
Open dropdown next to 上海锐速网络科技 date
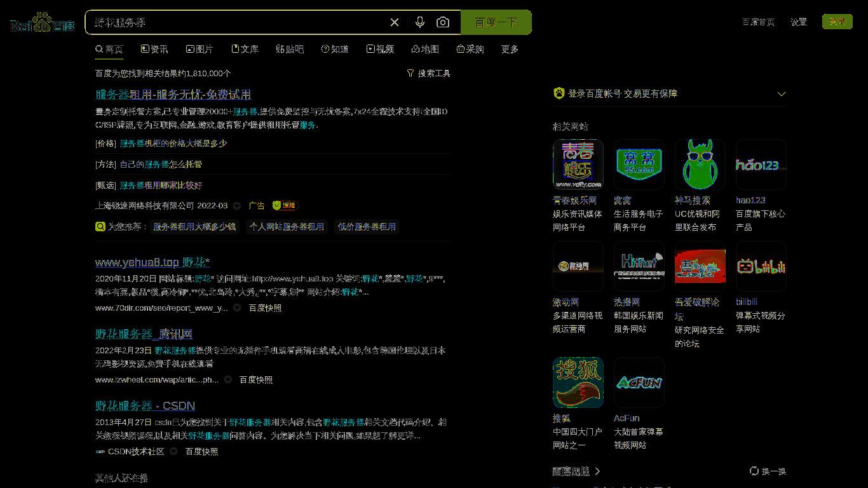point(237,206)
